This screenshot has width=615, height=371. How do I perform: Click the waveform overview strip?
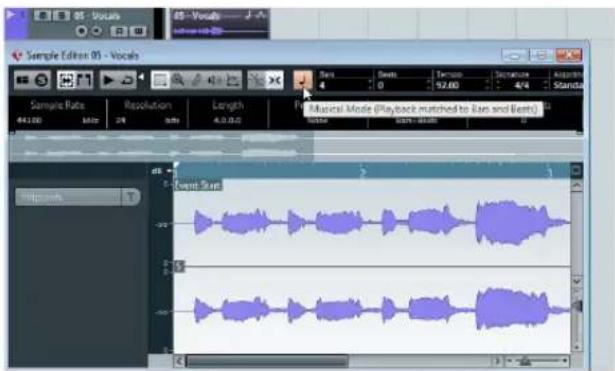(296, 146)
